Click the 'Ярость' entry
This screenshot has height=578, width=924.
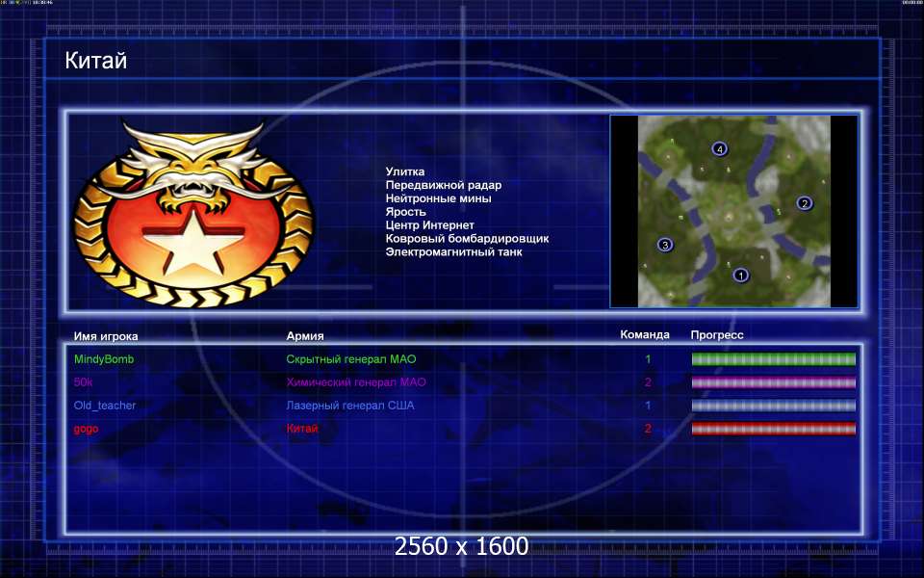click(x=405, y=212)
